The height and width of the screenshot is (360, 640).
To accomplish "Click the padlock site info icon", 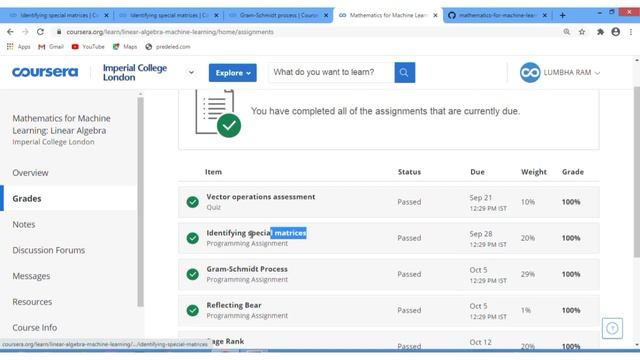I will point(59,32).
